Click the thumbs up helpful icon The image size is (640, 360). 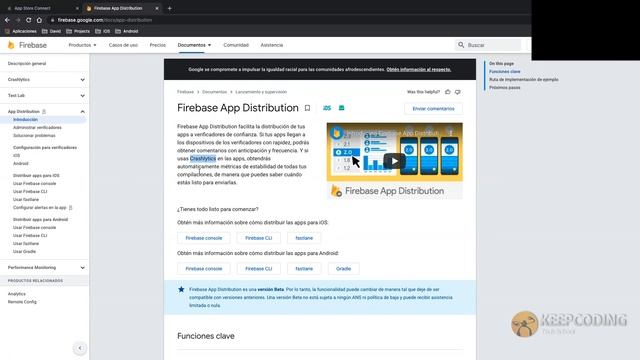[x=448, y=92]
